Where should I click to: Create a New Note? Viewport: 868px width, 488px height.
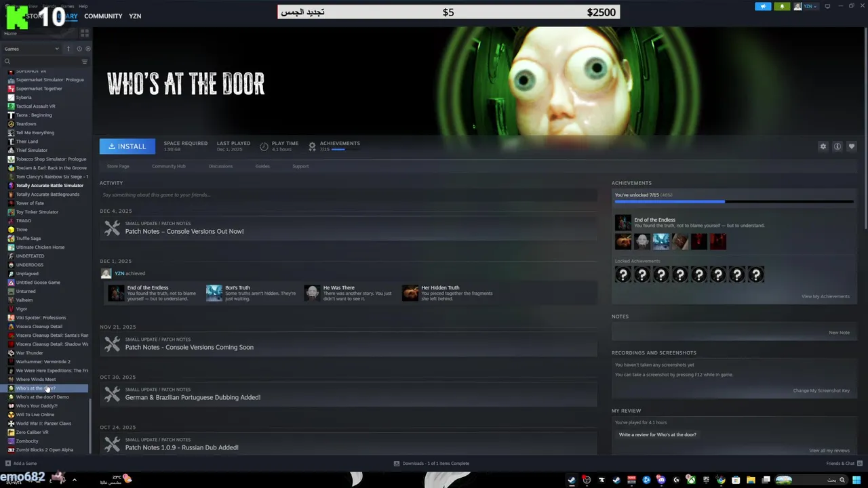point(839,333)
